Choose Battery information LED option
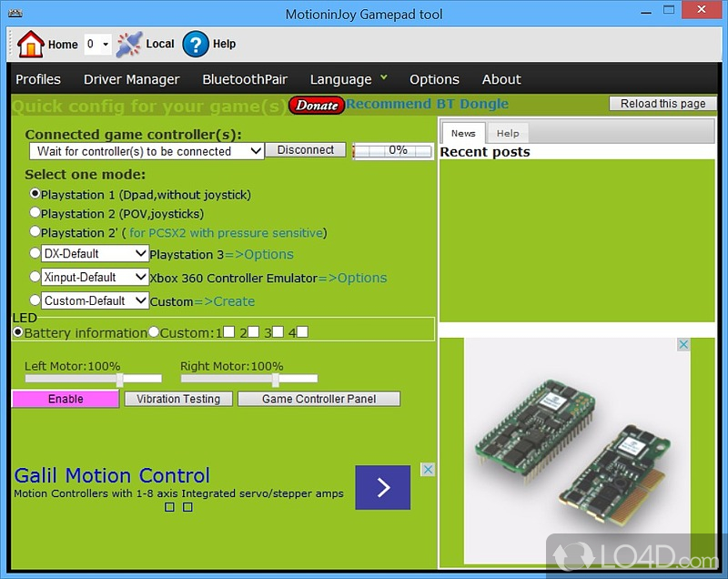This screenshot has width=728, height=579. pos(17,332)
